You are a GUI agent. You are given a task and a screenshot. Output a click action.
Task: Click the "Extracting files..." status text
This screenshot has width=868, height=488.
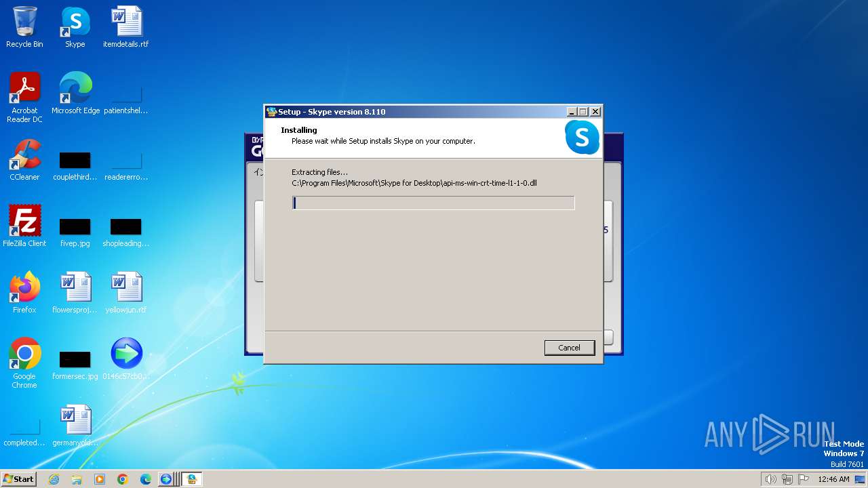click(319, 172)
